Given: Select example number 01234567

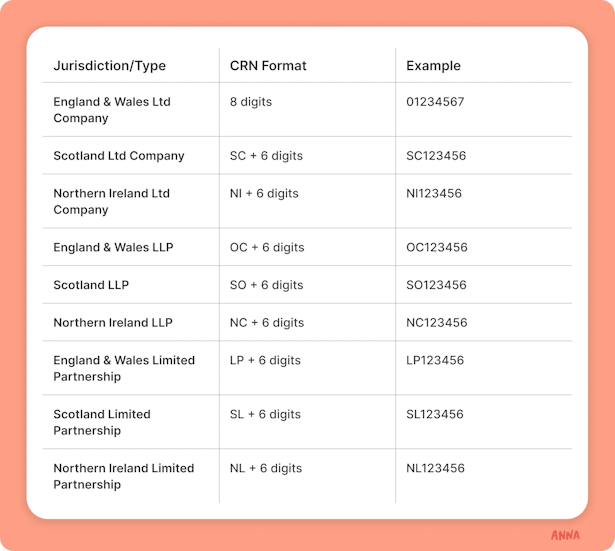Looking at the screenshot, I should tap(435, 102).
